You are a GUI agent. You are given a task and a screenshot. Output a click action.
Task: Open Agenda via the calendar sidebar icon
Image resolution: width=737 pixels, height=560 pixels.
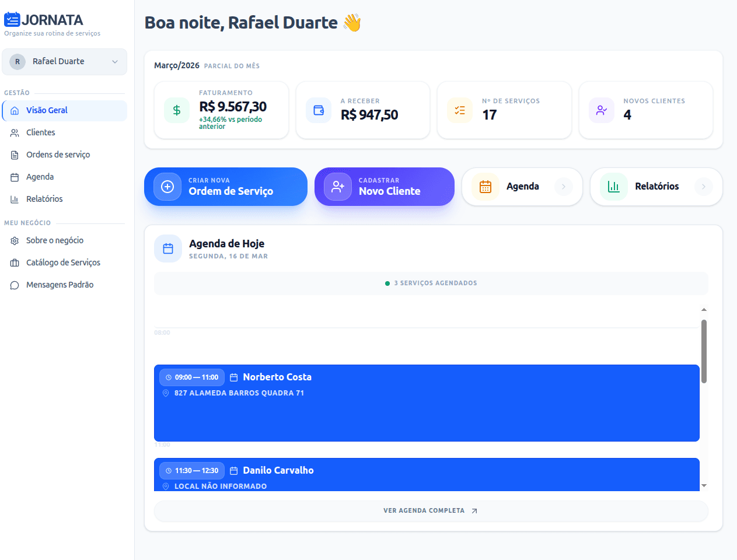click(14, 177)
